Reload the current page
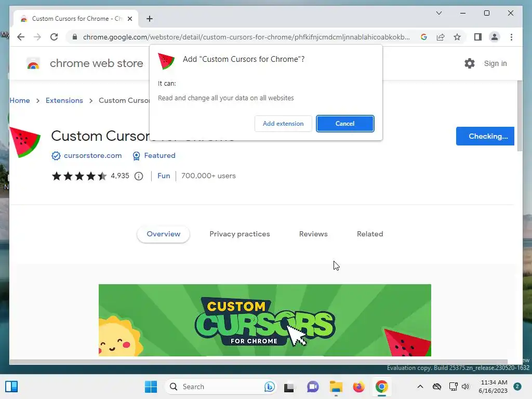This screenshot has width=532, height=399. pos(54,37)
